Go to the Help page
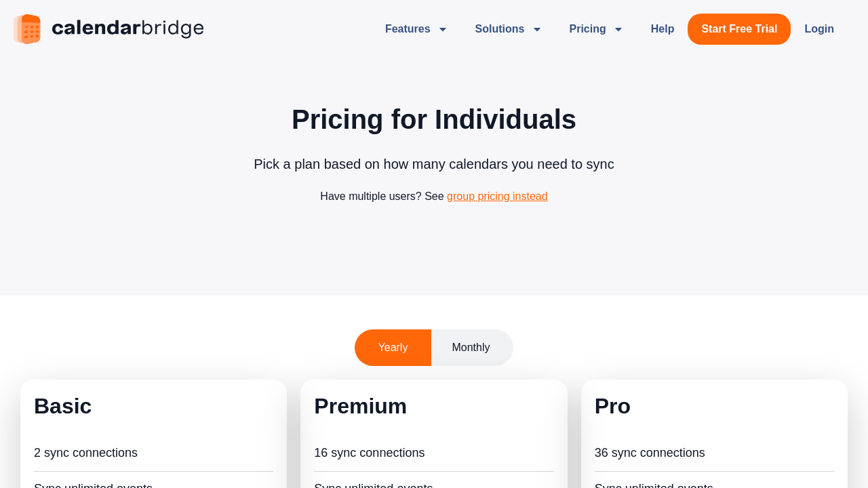Image resolution: width=868 pixels, height=488 pixels. coord(662,29)
